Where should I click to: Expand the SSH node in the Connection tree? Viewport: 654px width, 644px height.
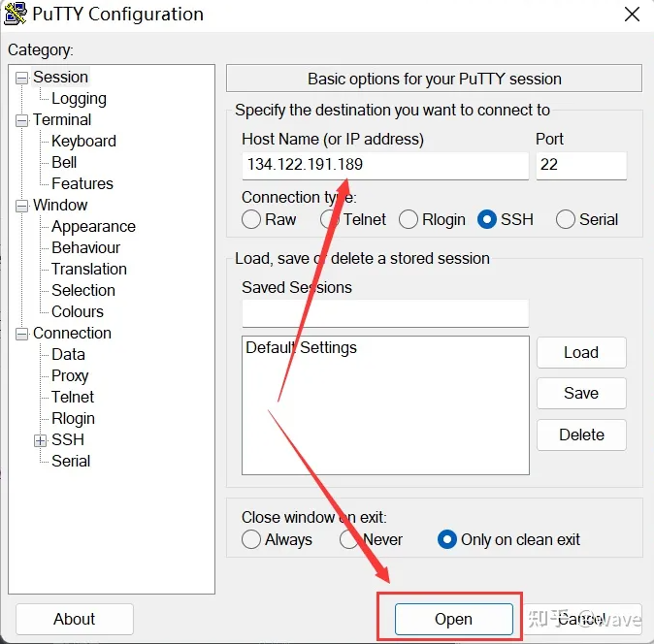point(40,440)
